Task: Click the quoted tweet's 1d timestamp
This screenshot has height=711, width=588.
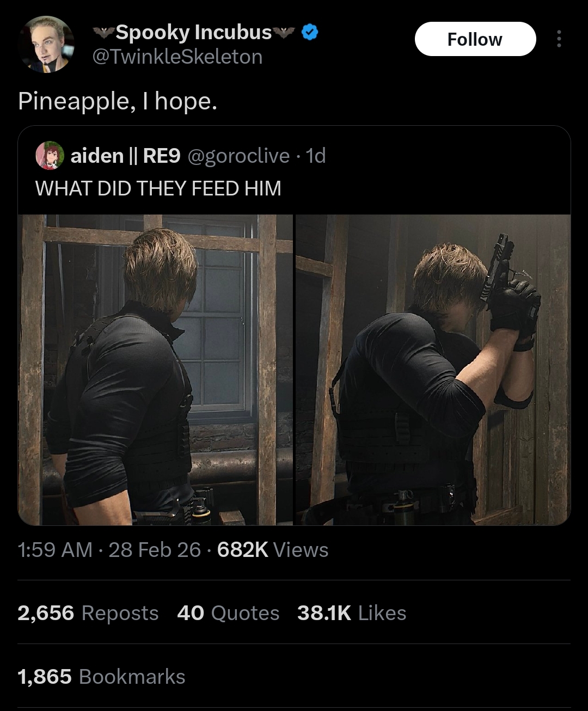Action: pyautogui.click(x=316, y=156)
